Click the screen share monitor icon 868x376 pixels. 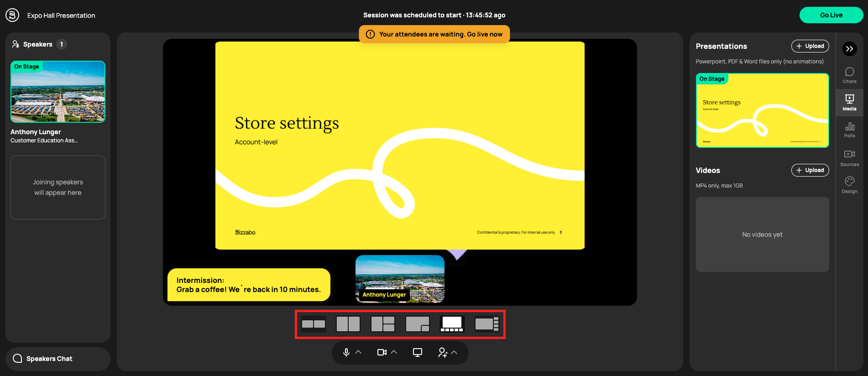tap(417, 352)
